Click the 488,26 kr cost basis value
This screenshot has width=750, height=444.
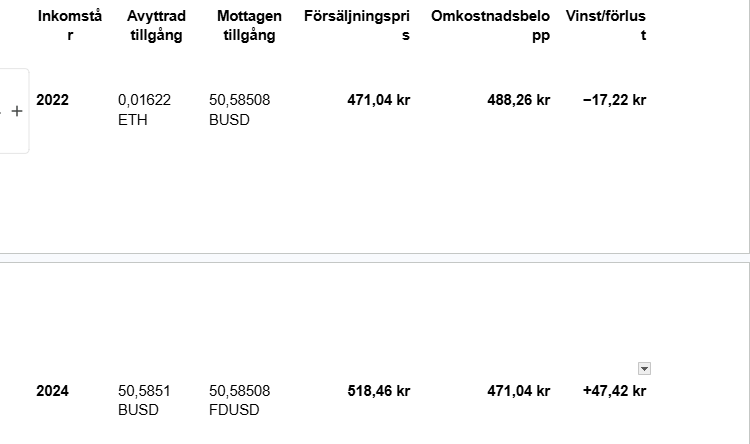coord(518,100)
